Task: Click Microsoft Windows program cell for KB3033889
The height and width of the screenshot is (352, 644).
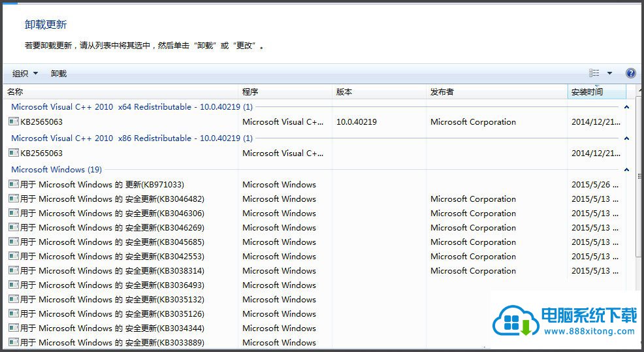Action: pos(280,343)
